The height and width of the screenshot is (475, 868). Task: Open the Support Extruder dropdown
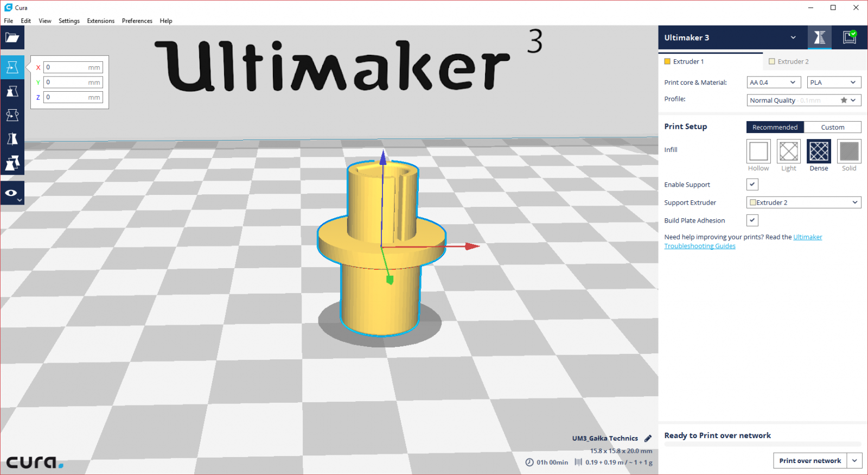click(x=804, y=202)
